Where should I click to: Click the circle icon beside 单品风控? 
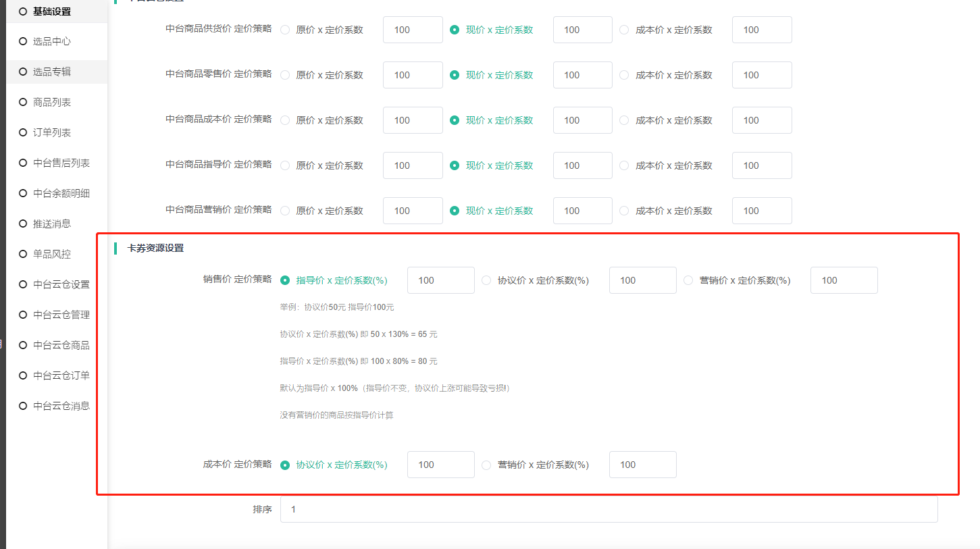(x=23, y=254)
